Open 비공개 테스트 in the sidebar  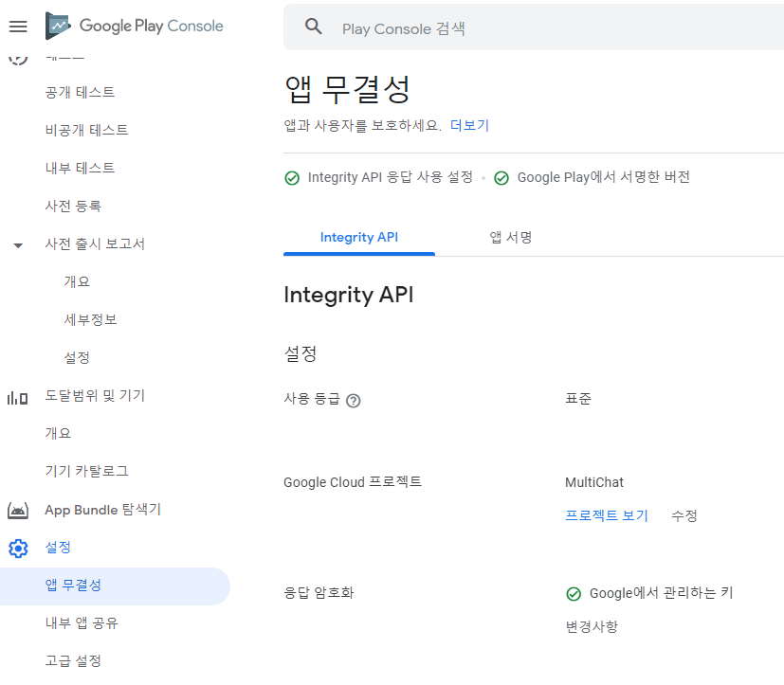point(86,131)
